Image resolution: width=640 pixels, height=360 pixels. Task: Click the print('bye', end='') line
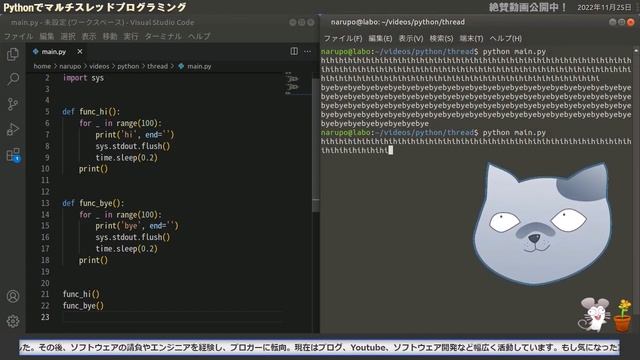point(137,226)
